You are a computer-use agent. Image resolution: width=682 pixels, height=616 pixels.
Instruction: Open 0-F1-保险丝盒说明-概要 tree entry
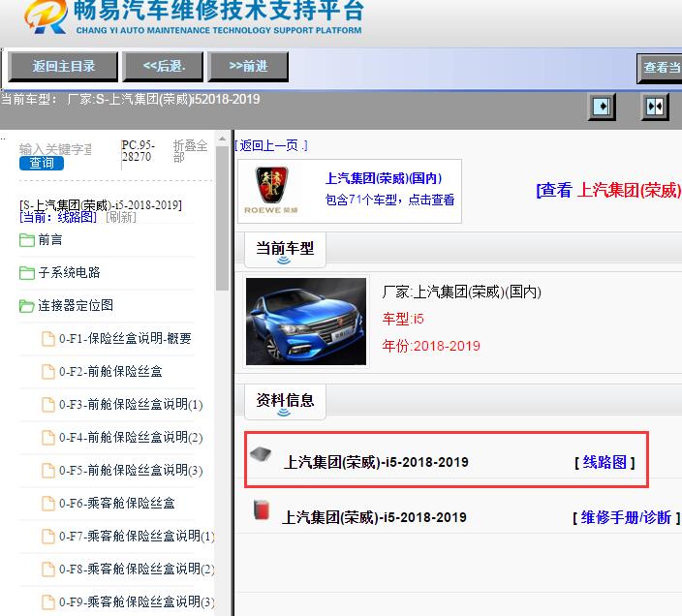pos(125,338)
